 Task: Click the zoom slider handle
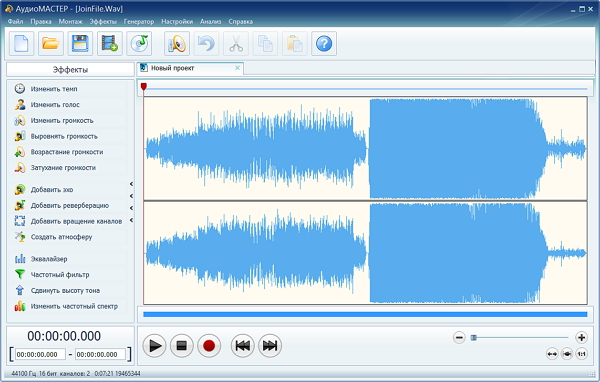[x=474, y=338]
